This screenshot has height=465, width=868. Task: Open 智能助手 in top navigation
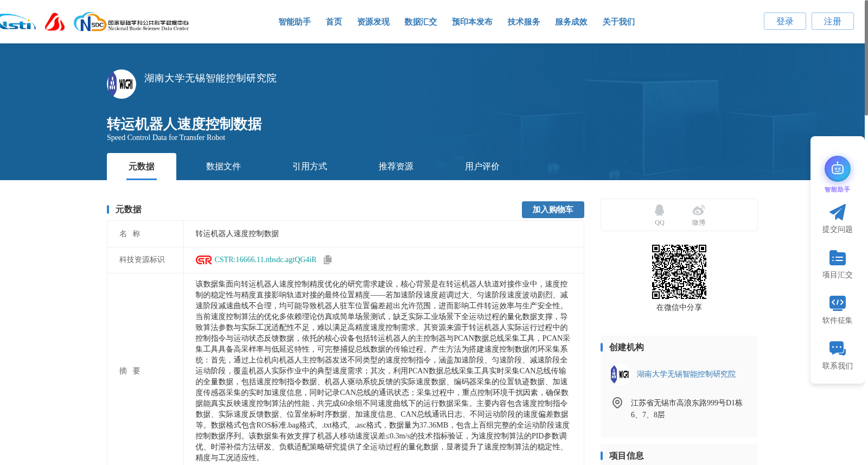[295, 22]
